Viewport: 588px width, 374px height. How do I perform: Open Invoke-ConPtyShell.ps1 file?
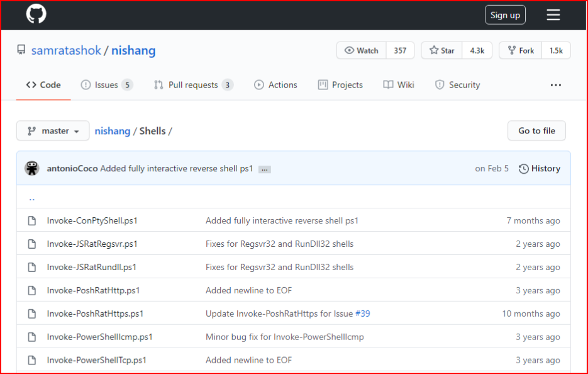pos(92,220)
